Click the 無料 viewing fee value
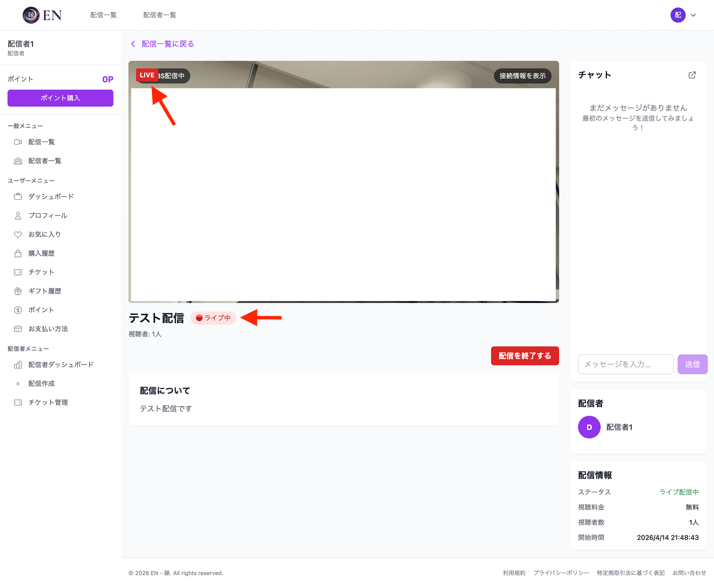 click(692, 507)
